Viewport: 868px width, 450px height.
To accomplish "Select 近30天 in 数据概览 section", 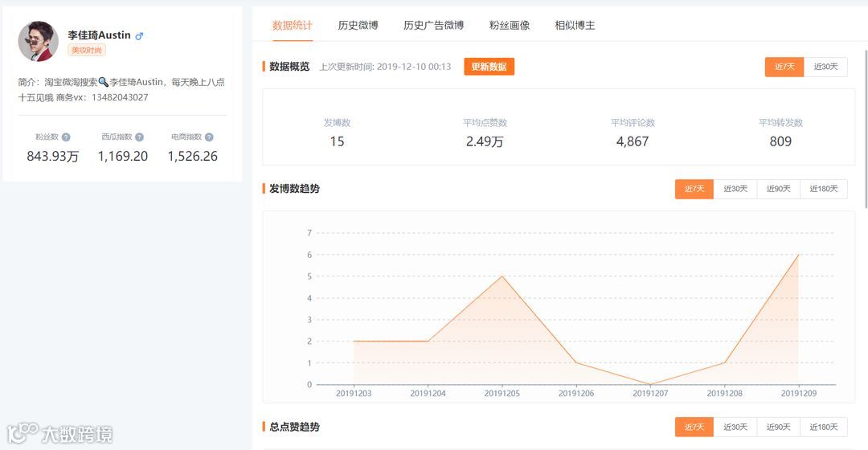I will point(826,67).
